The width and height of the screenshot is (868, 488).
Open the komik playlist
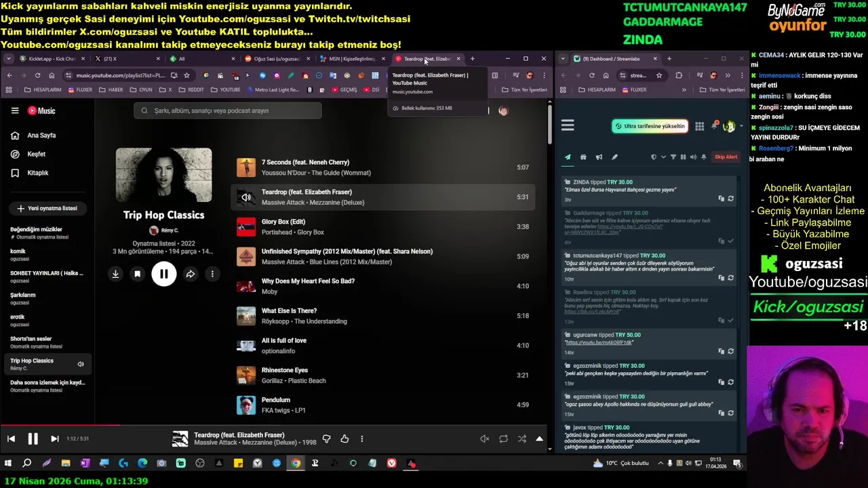pos(47,254)
